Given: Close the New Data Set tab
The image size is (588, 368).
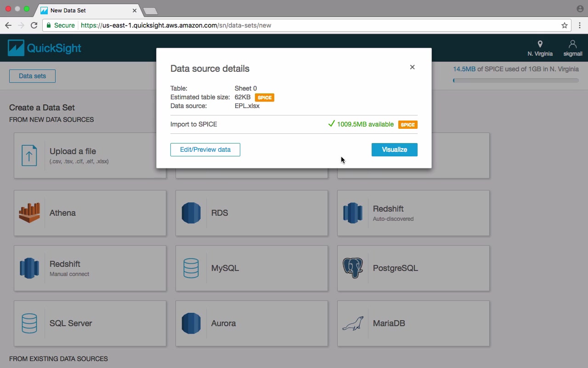Looking at the screenshot, I should [x=135, y=10].
